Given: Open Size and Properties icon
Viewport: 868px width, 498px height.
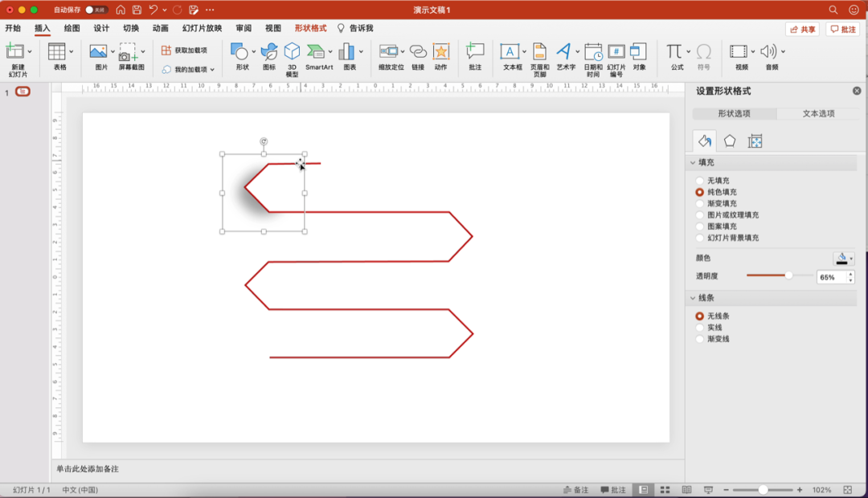Looking at the screenshot, I should tap(755, 141).
